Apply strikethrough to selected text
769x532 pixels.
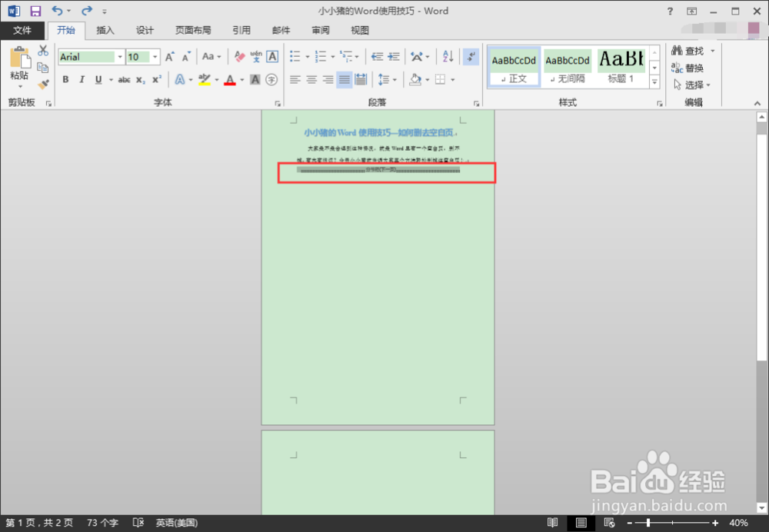[x=124, y=79]
